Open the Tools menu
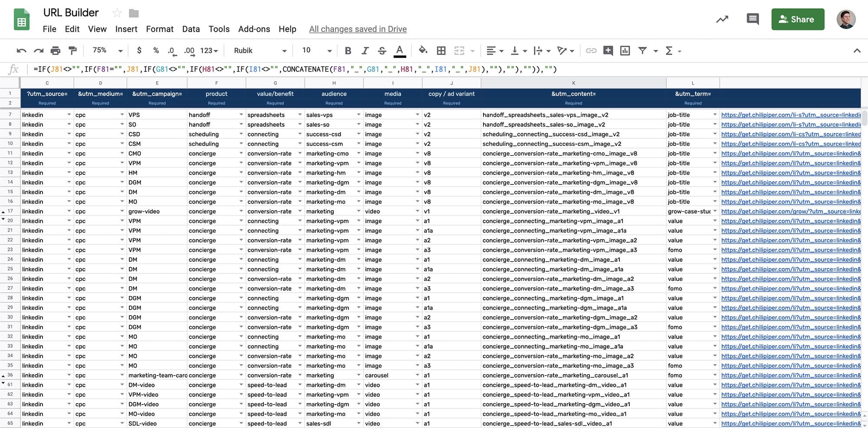This screenshot has height=428, width=868. tap(219, 29)
